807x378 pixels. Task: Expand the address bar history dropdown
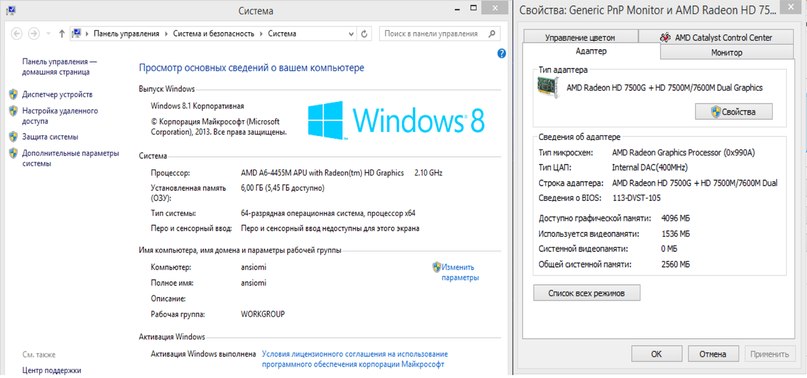pos(352,34)
